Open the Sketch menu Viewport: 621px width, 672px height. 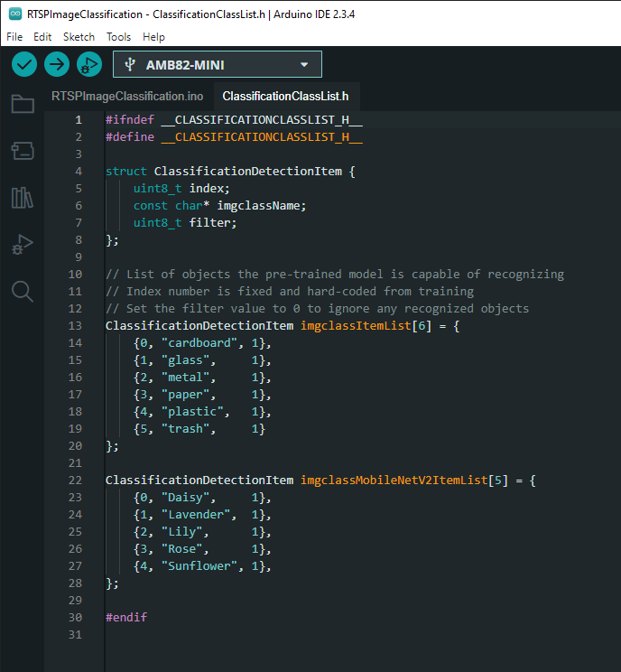tap(79, 37)
